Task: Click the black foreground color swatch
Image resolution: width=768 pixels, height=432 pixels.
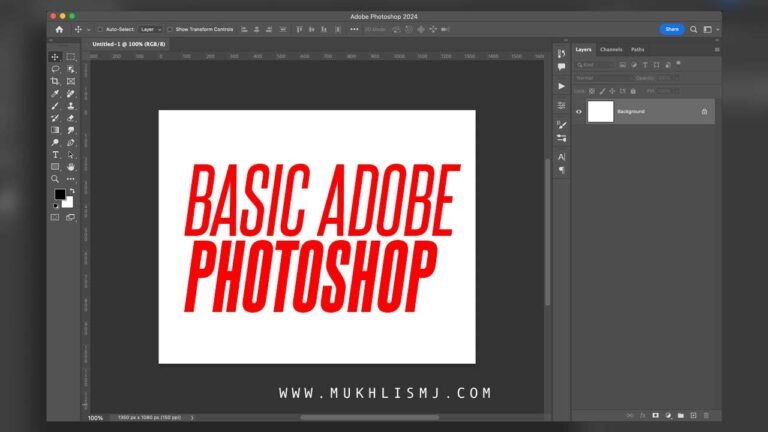Action: (59, 194)
